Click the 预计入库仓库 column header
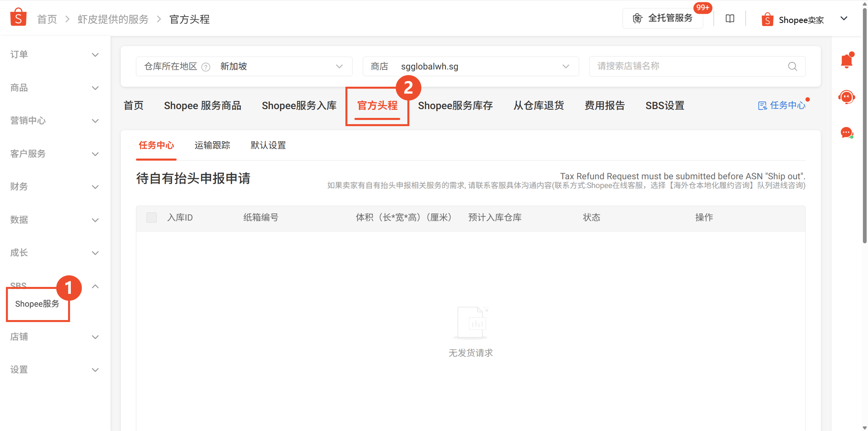 pos(495,218)
